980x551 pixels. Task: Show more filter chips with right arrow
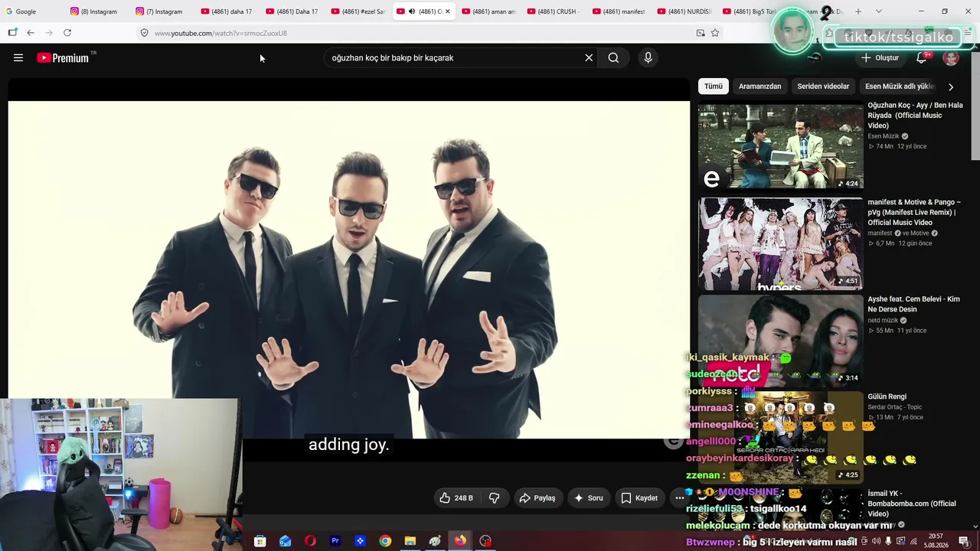951,86
